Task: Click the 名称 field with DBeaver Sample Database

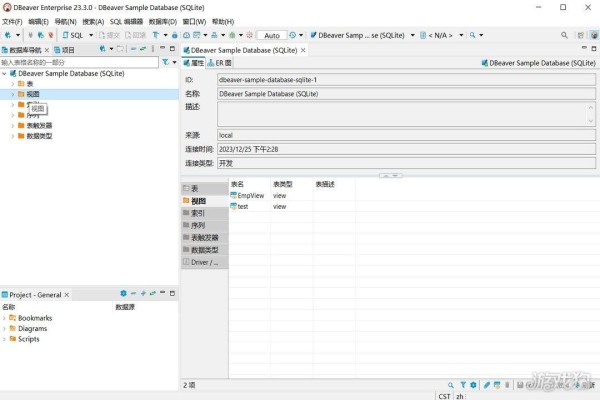Action: point(406,94)
